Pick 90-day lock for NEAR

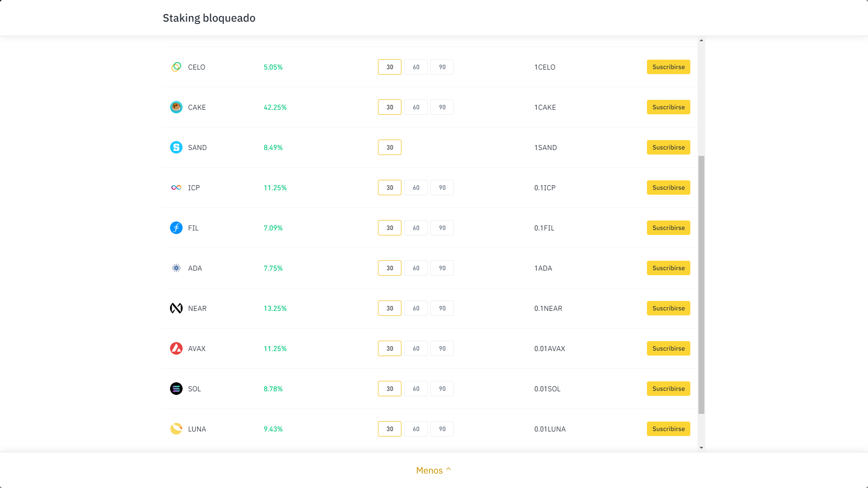(442, 308)
